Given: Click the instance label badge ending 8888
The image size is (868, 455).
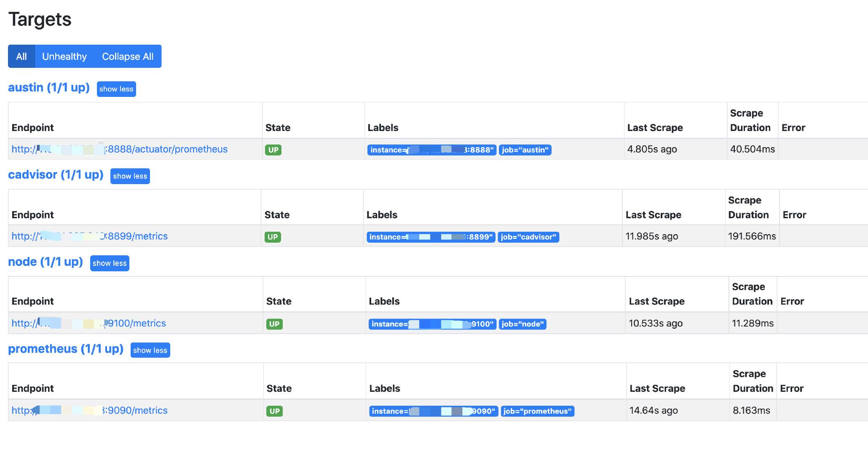Looking at the screenshot, I should pos(431,150).
